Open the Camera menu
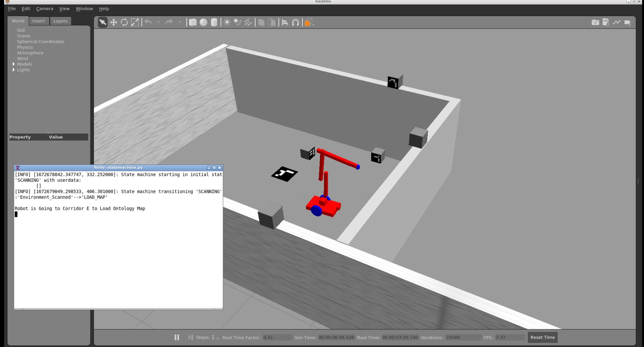 tap(44, 8)
